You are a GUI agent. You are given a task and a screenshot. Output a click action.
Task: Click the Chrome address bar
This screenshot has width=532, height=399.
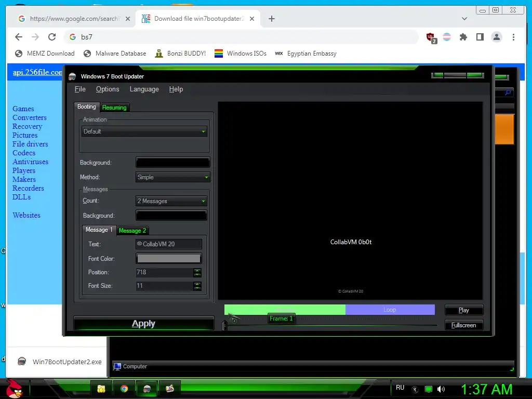point(241,37)
